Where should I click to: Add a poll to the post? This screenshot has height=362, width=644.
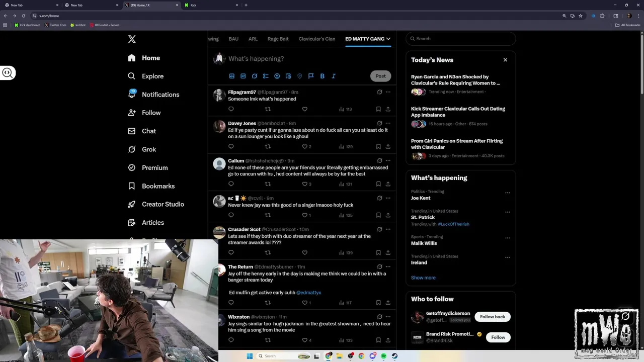pyautogui.click(x=266, y=76)
